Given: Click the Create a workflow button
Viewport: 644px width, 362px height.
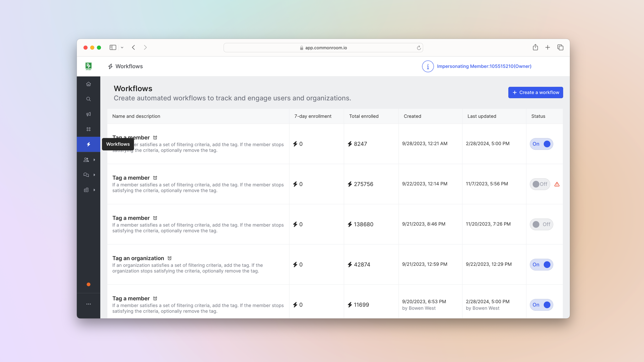Looking at the screenshot, I should 536,92.
